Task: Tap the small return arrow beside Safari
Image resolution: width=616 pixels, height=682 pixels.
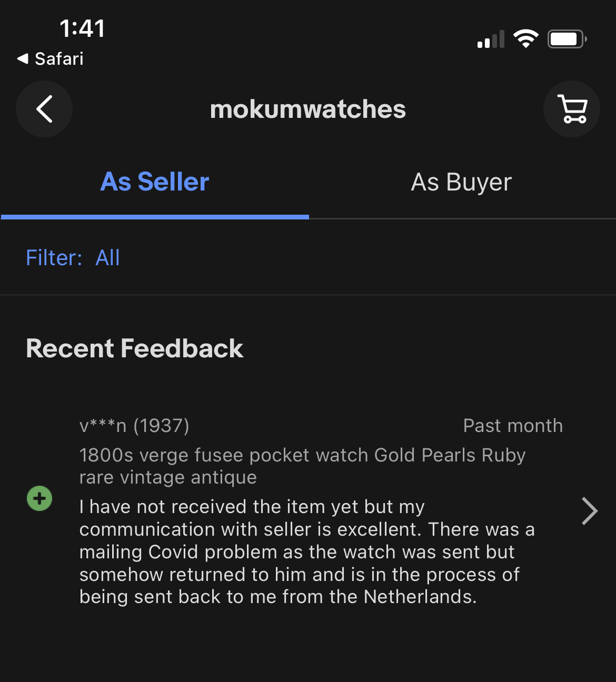Action: (23, 58)
